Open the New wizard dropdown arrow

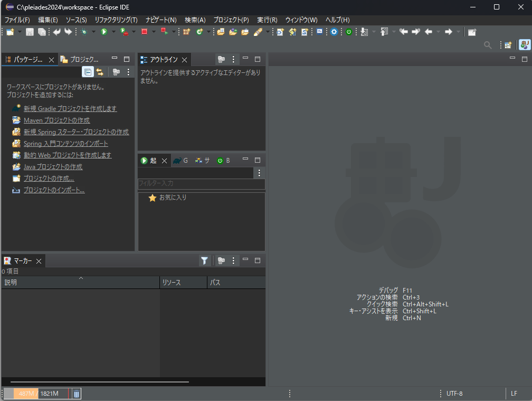[20, 32]
